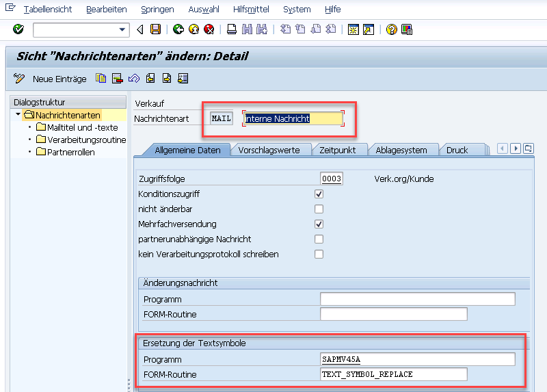Click the Copy As icon
Image resolution: width=547 pixels, height=392 pixels.
coord(101,79)
